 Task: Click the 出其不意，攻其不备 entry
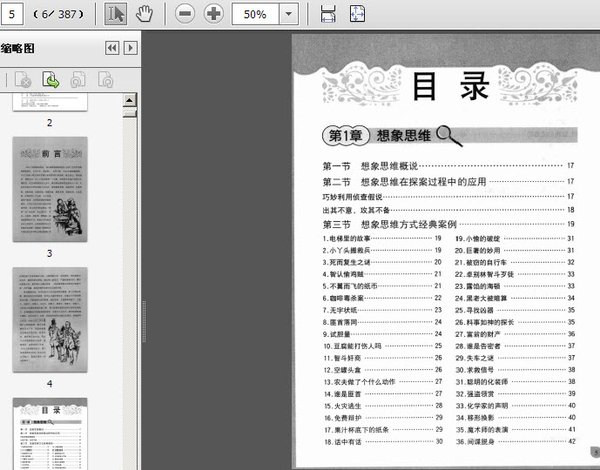[x=448, y=210]
